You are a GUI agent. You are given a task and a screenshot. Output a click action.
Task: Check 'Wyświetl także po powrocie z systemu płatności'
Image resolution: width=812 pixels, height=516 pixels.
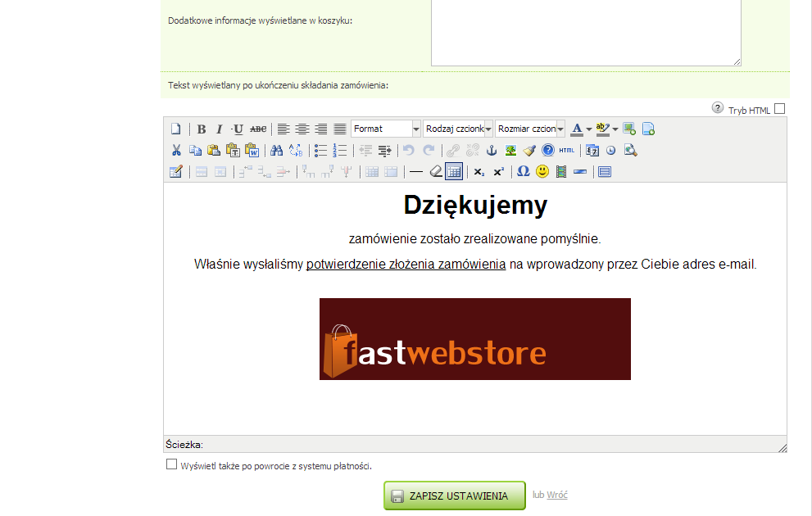pos(171,464)
